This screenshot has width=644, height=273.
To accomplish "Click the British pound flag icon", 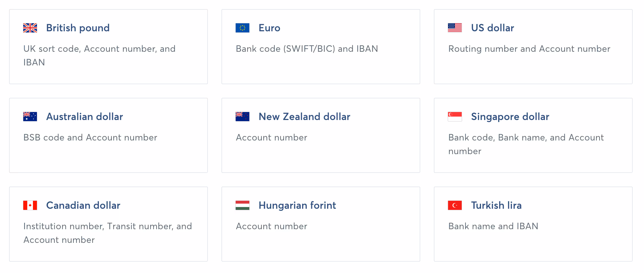I will pyautogui.click(x=30, y=28).
